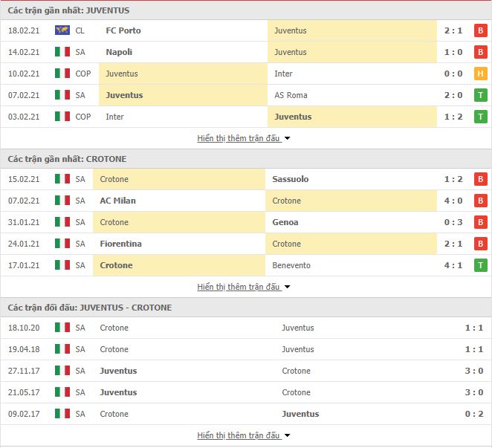Expand more Juventus–Crotone head-to-head matches

(243, 435)
